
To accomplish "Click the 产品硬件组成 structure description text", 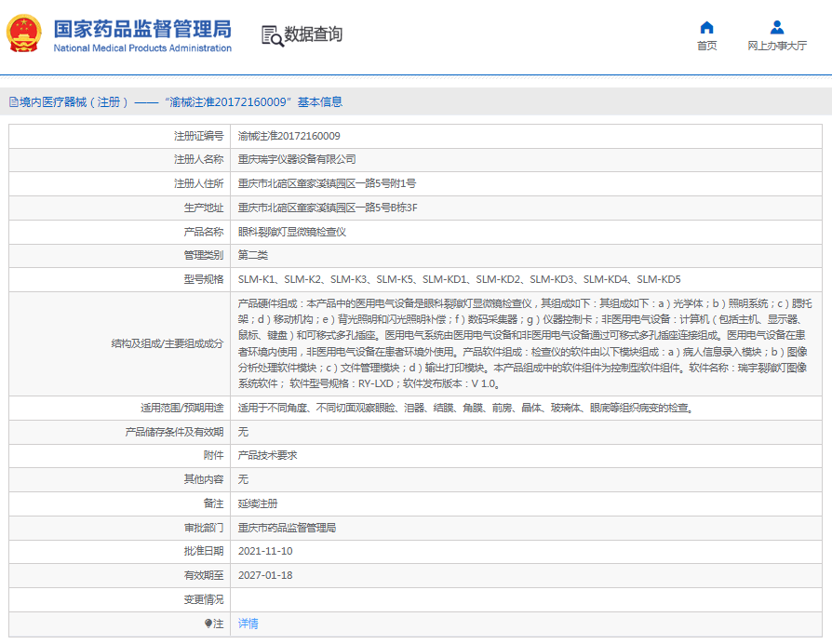I will coord(525,343).
